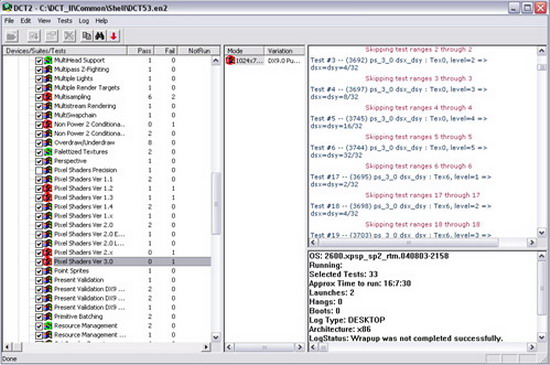Select the Perspective test row

tap(107, 161)
